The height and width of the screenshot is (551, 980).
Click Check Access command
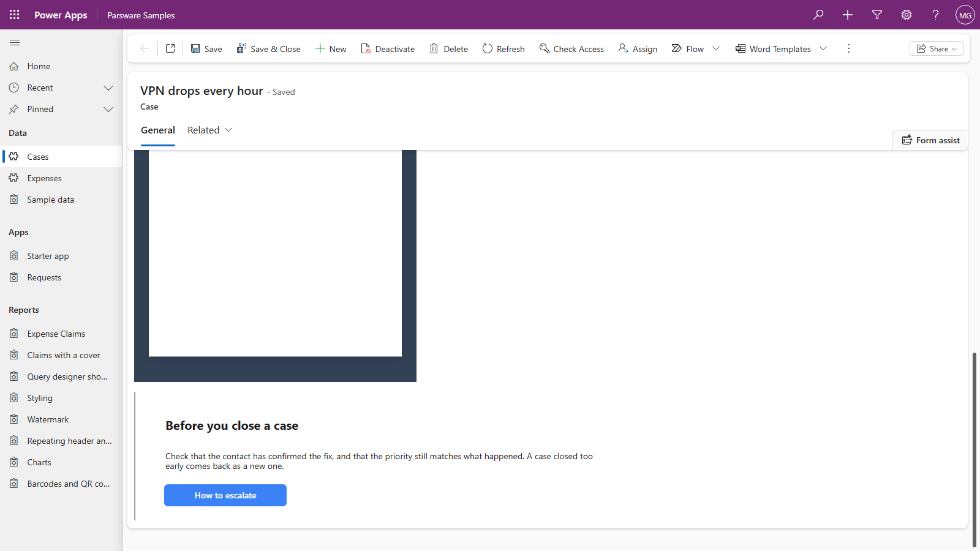571,48
